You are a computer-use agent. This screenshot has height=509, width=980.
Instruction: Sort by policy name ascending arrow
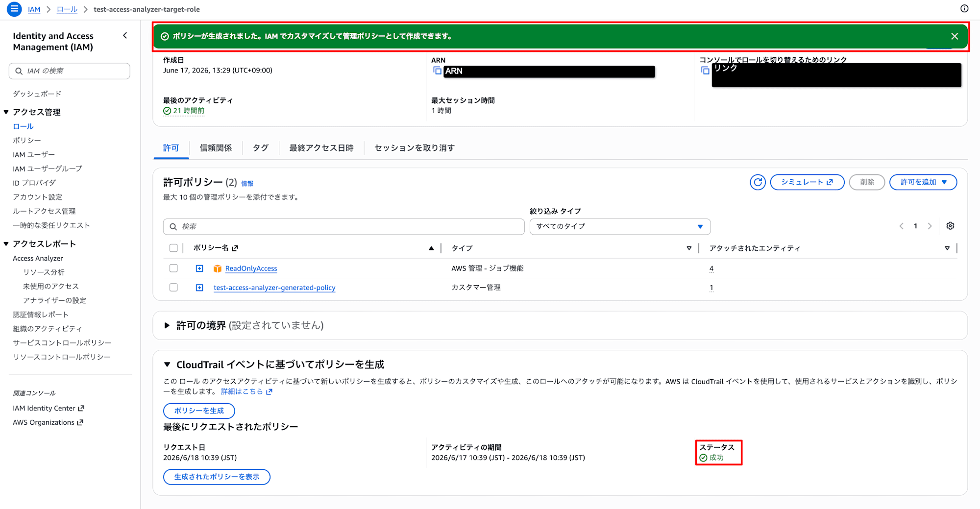431,248
